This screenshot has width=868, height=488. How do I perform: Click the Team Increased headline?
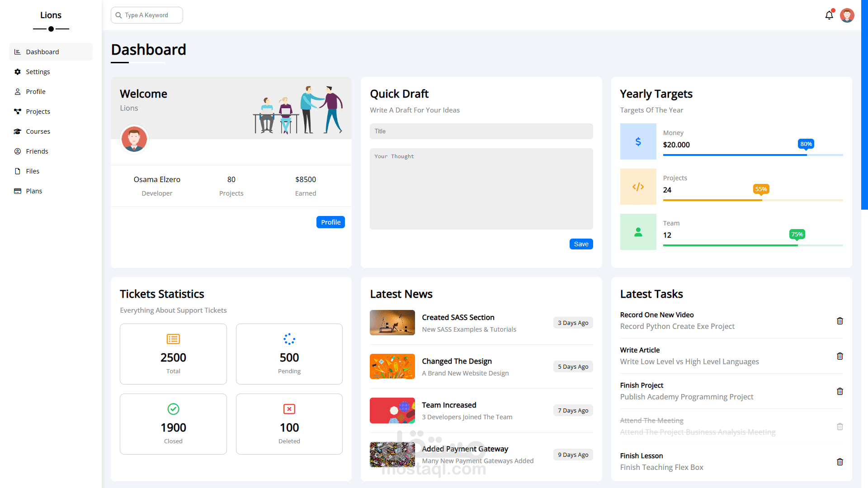pos(449,405)
